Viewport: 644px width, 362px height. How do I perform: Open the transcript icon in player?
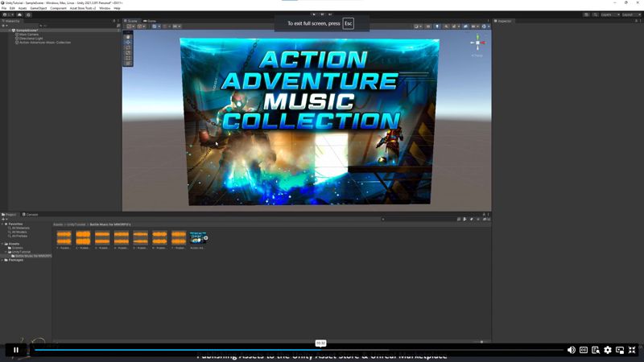[x=596, y=350]
